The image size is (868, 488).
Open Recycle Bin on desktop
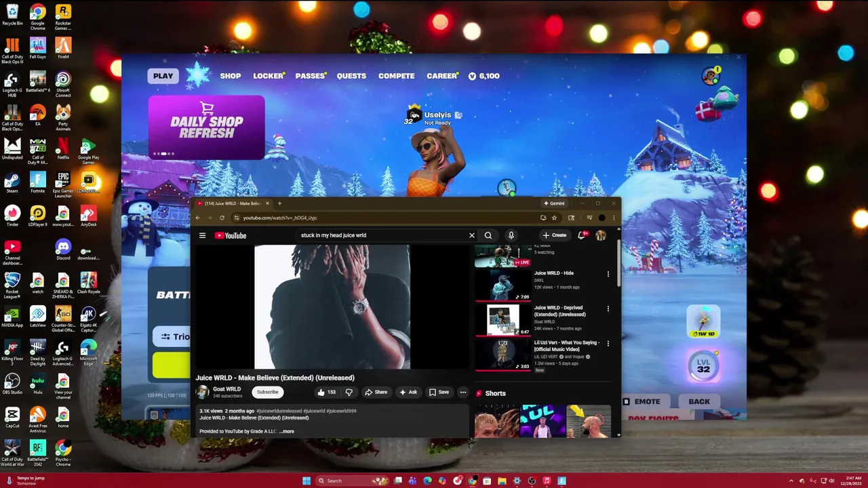pyautogui.click(x=12, y=16)
